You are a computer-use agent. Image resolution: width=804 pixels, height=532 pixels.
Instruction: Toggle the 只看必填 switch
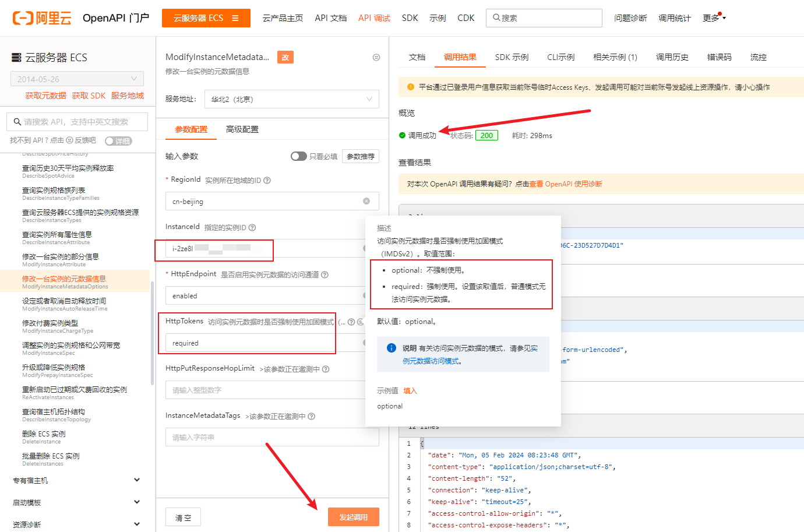[298, 156]
